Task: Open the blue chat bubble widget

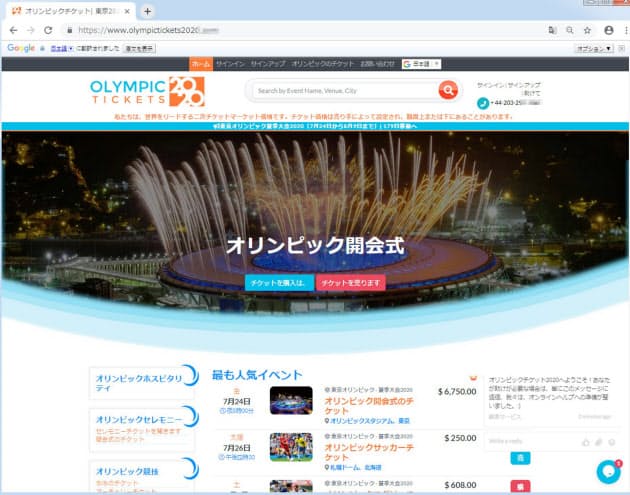Action: (608, 471)
